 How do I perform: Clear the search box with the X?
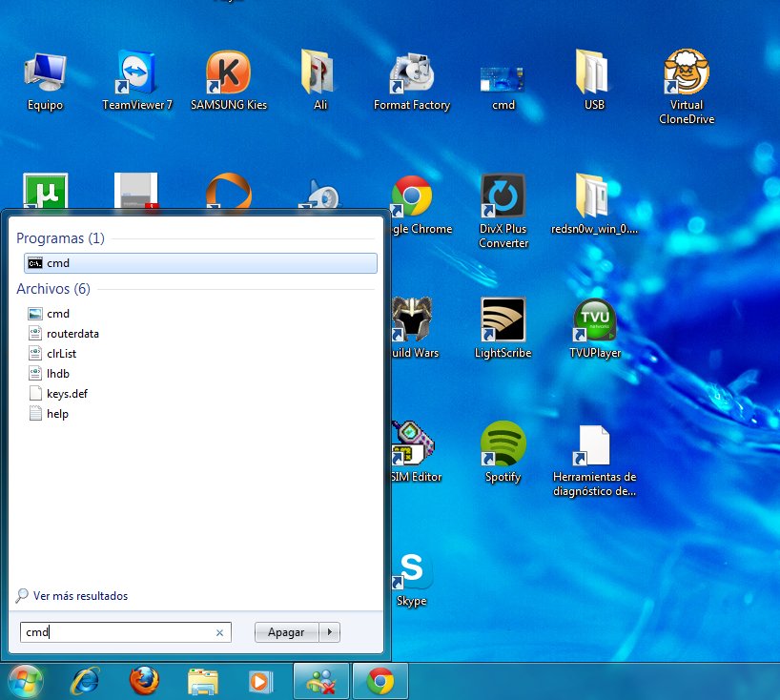pyautogui.click(x=219, y=632)
